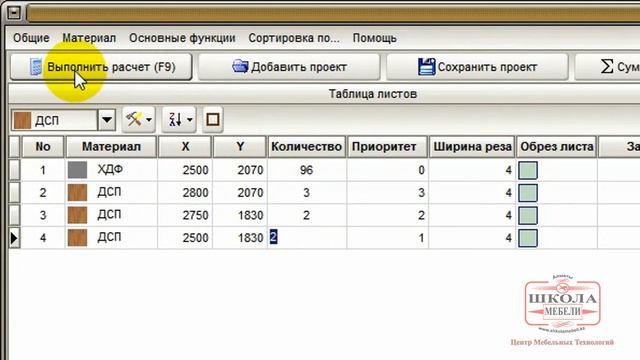
Task: Open the Материал menu
Action: click(x=89, y=38)
